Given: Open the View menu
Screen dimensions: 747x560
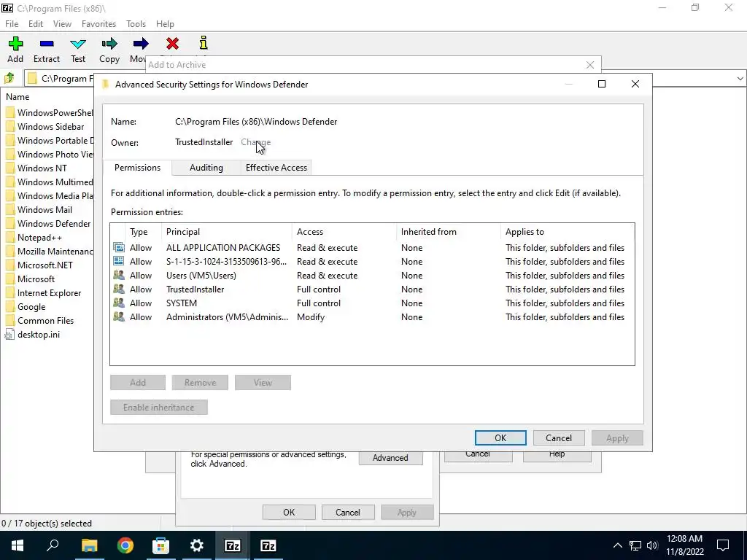Looking at the screenshot, I should tap(62, 24).
